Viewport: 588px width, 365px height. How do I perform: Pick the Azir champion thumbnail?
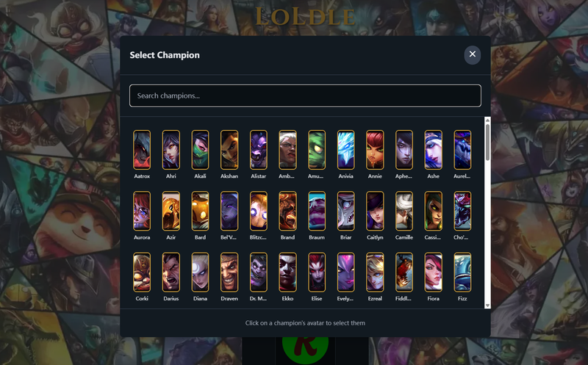pyautogui.click(x=171, y=211)
